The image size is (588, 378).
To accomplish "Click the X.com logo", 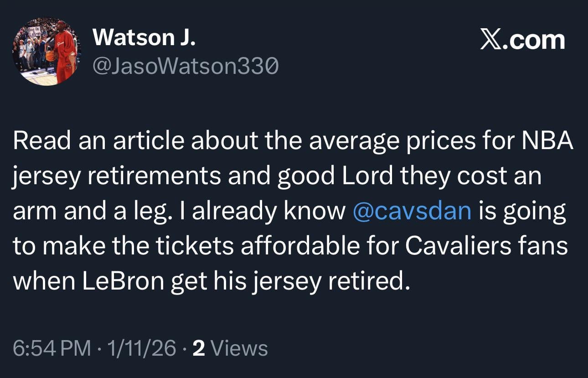I will [521, 39].
